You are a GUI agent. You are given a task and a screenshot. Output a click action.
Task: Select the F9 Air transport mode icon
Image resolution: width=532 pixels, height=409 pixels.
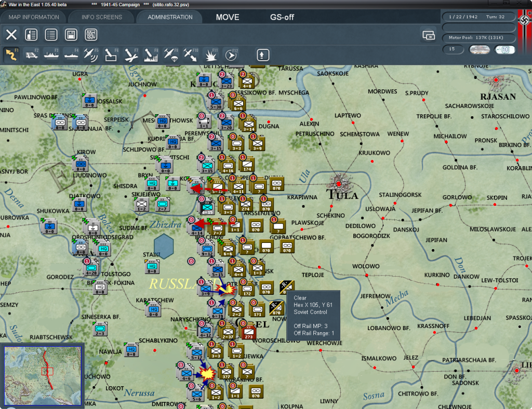[x=170, y=54]
